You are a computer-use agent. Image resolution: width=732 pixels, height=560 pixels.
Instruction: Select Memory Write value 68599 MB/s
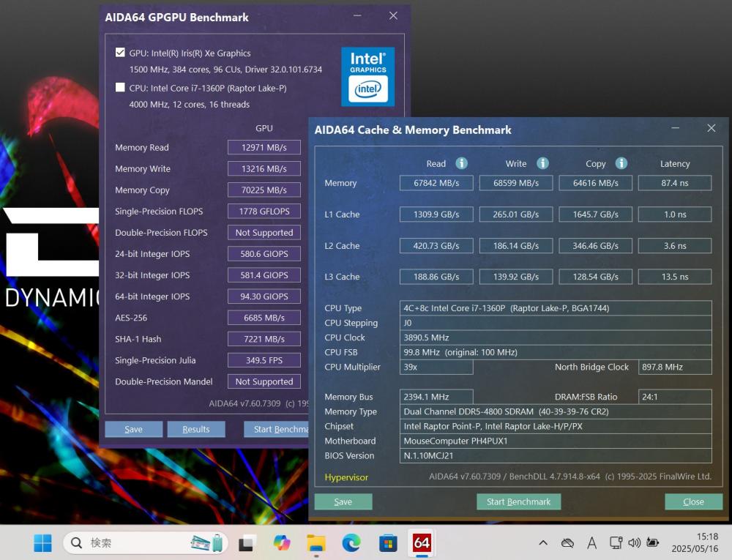[516, 183]
